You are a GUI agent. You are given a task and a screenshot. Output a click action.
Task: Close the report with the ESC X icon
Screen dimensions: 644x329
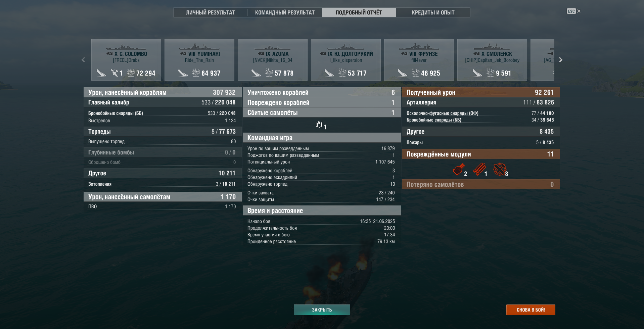pyautogui.click(x=574, y=11)
